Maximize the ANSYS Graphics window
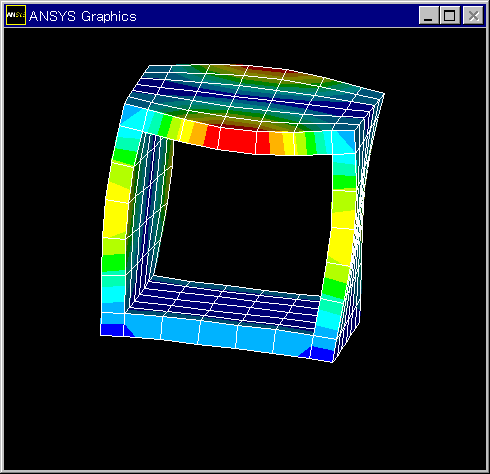 450,15
